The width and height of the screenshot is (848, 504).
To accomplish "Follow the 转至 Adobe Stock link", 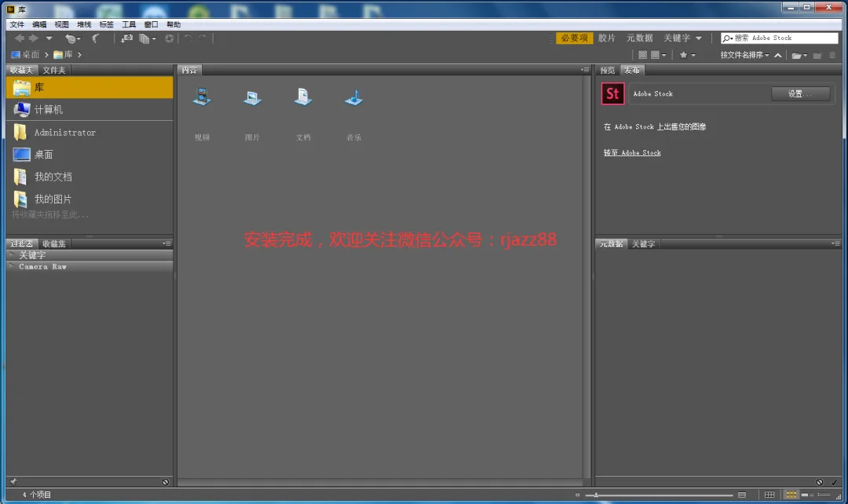I will [631, 152].
